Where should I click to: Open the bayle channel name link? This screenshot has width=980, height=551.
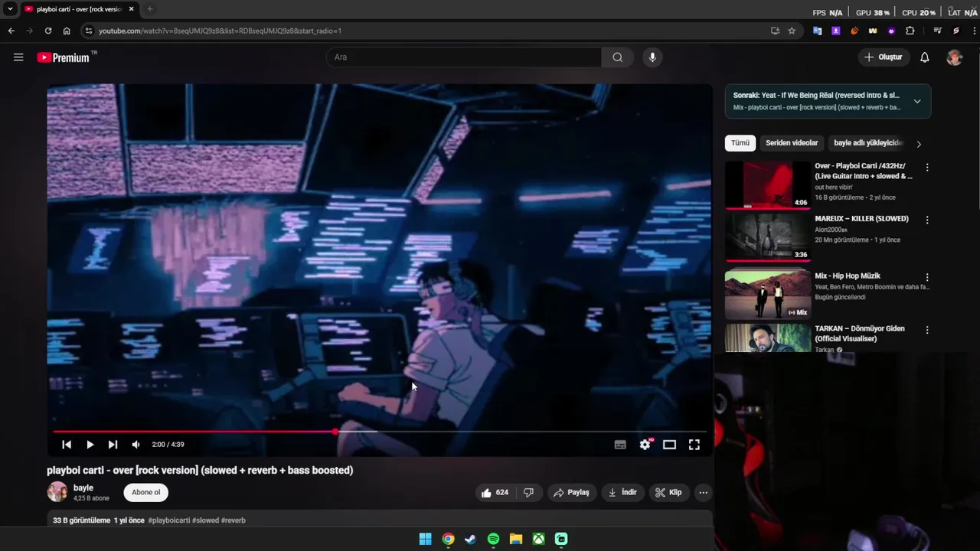tap(83, 487)
